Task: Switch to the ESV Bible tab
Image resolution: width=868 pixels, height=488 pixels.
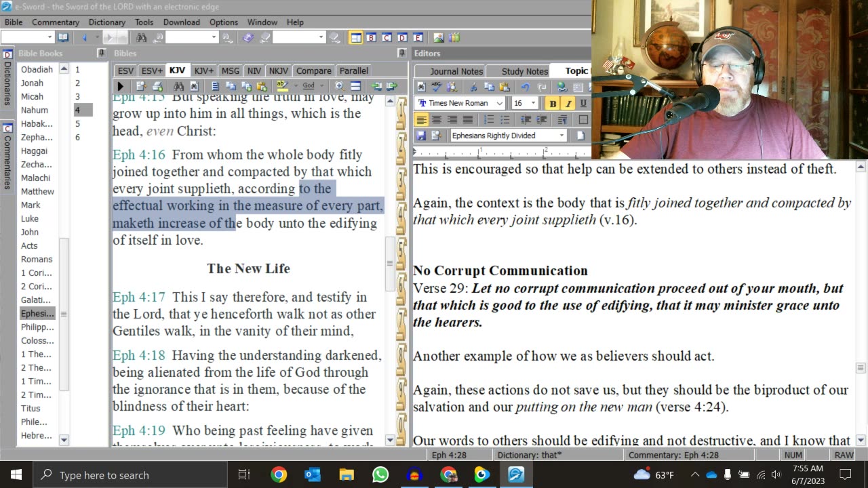Action: 125,70
